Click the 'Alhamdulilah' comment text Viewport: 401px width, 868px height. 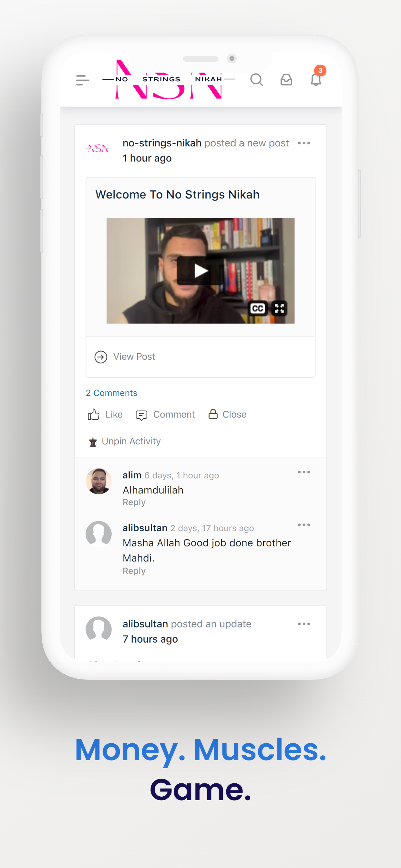(x=153, y=490)
